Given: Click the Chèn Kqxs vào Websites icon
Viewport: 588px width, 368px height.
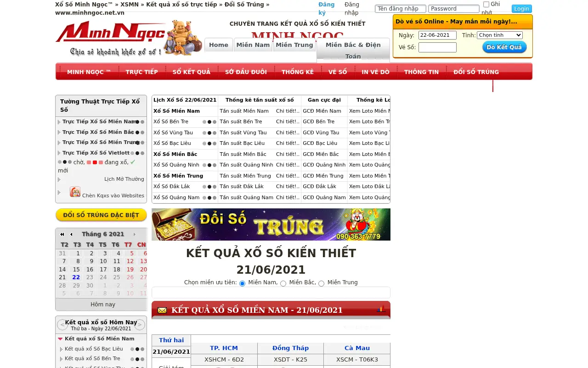Looking at the screenshot, I should pos(75,192).
